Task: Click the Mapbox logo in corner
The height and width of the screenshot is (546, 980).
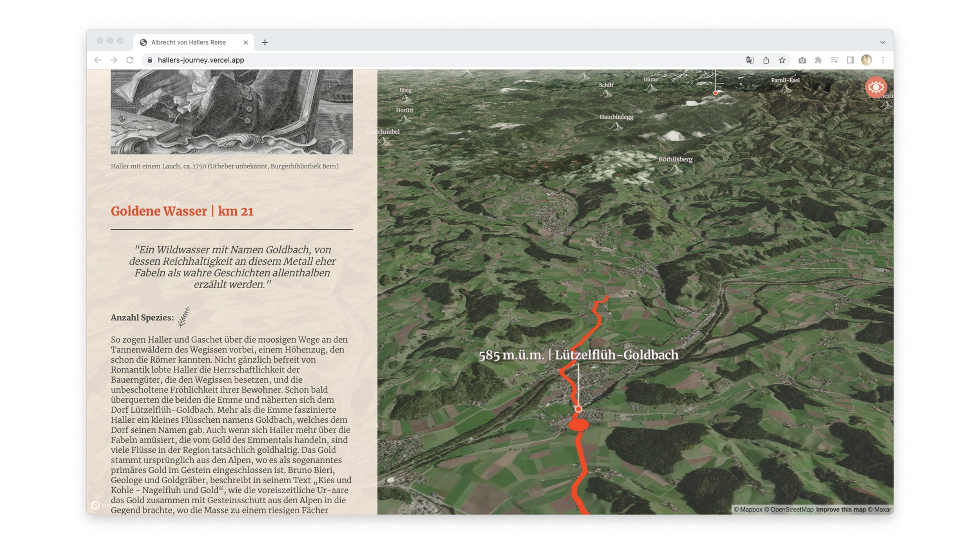Action: (112, 505)
